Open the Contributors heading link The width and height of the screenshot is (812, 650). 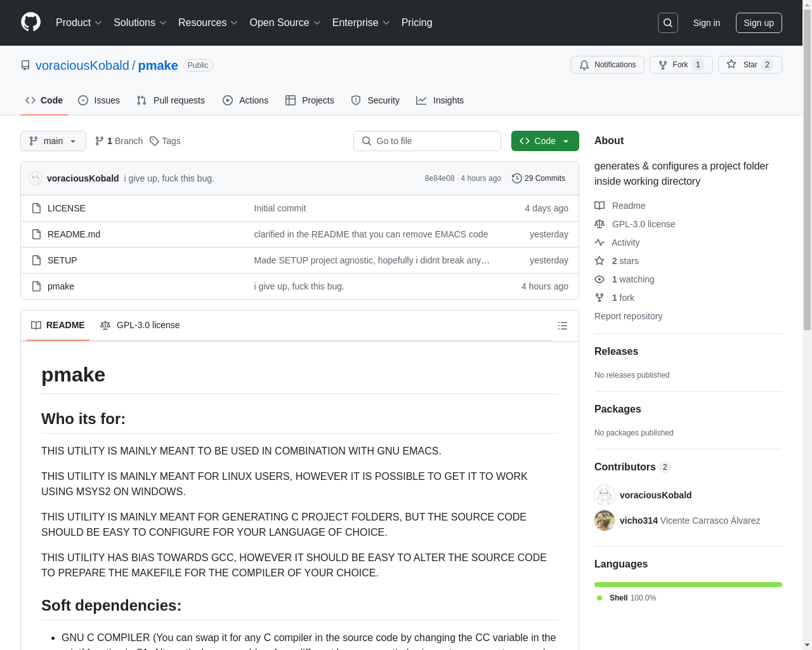632,467
